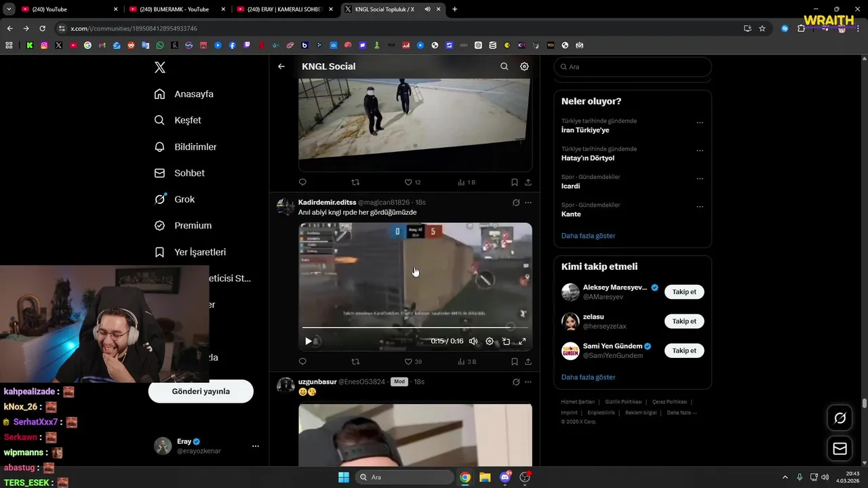
Task: Open the Icardi trending topic
Action: coord(570,186)
